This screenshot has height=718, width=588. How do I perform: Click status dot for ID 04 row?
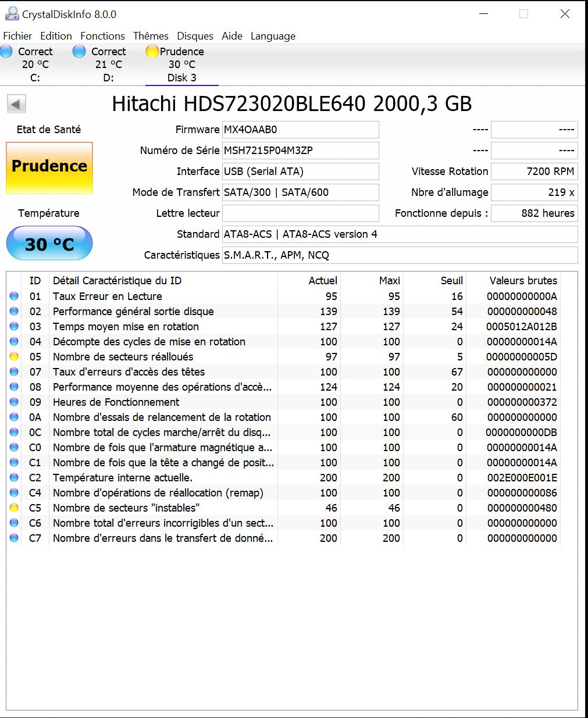coord(14,341)
